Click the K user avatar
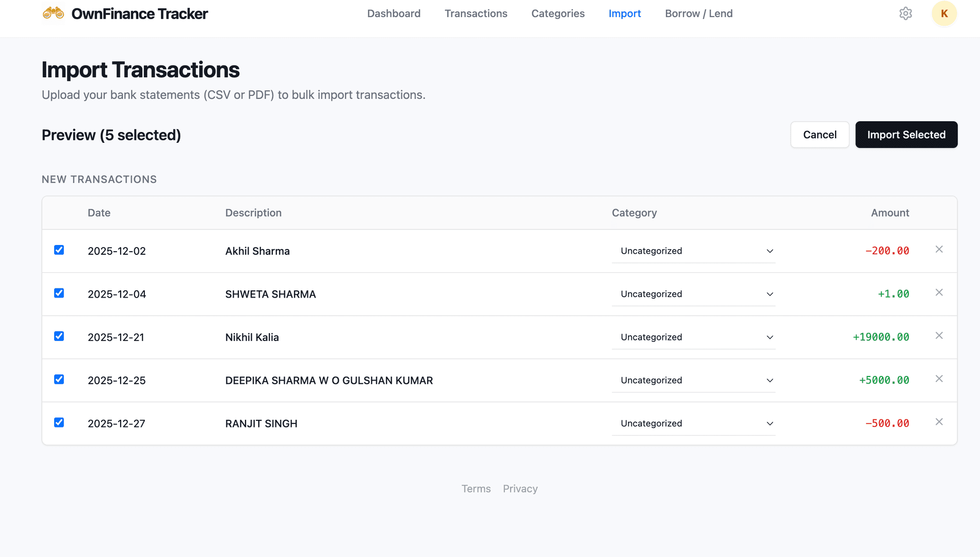Image resolution: width=980 pixels, height=557 pixels. coord(944,13)
